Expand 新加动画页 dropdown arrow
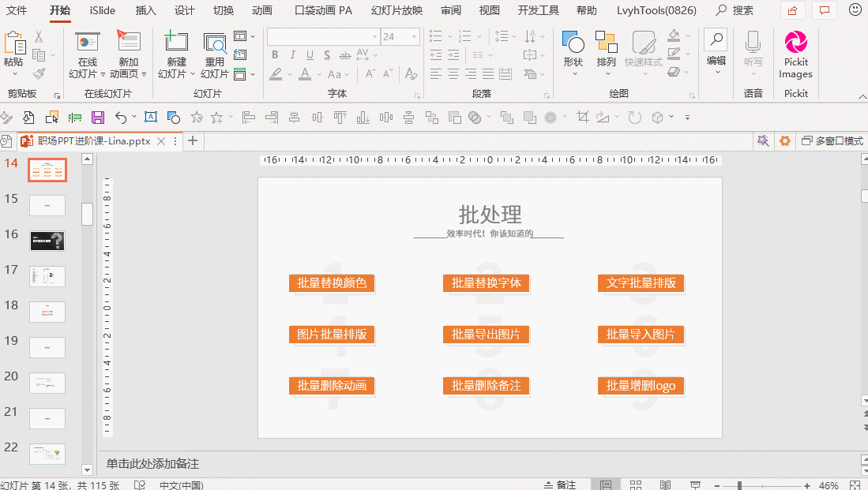The image size is (868, 490). pos(144,74)
